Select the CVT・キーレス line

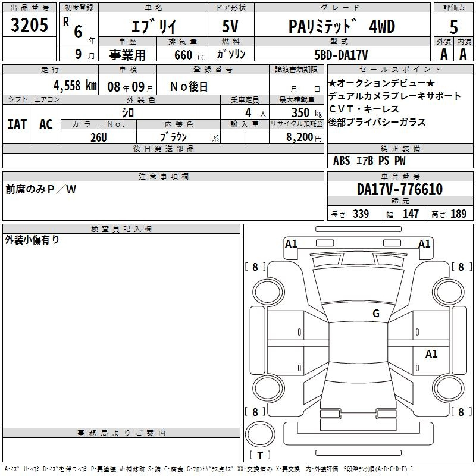(364, 109)
